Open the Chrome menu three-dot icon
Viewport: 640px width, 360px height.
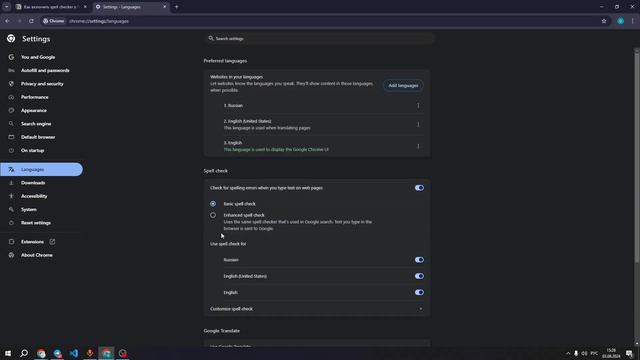[x=633, y=21]
